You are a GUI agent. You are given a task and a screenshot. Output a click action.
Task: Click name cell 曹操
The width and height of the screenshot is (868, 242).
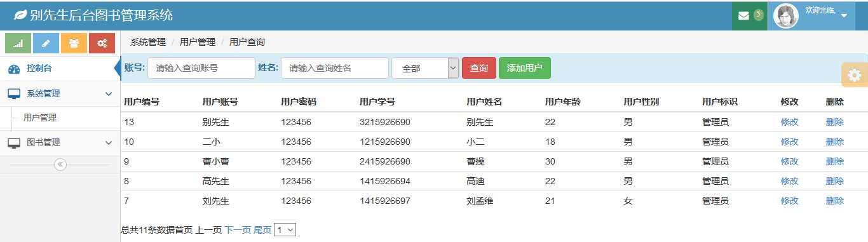[475, 161]
